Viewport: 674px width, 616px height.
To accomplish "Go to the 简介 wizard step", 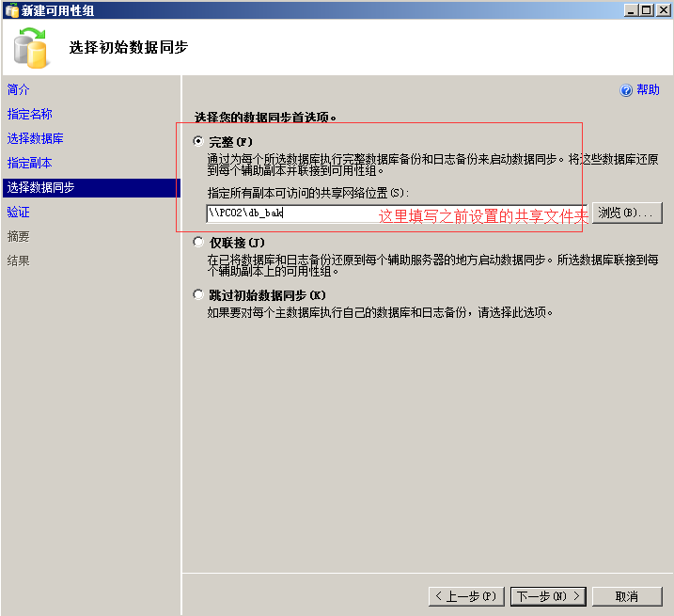I will coord(19,89).
